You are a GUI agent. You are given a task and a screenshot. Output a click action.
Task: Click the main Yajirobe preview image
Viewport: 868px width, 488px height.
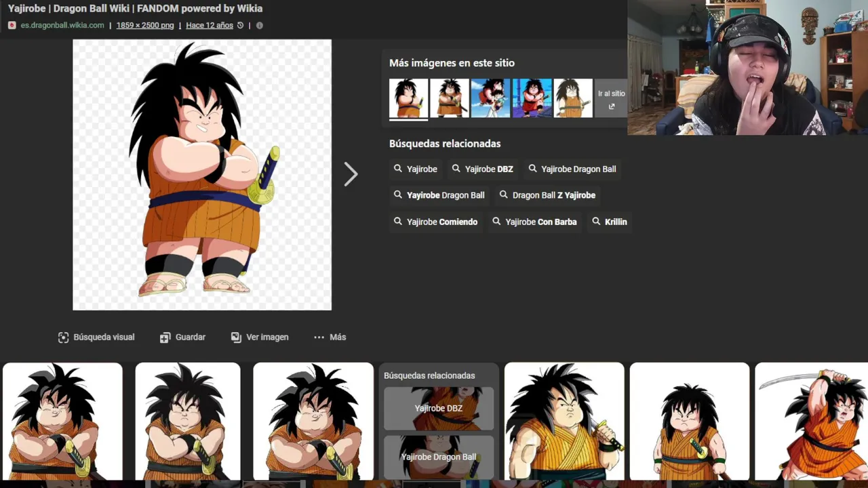pyautogui.click(x=202, y=175)
